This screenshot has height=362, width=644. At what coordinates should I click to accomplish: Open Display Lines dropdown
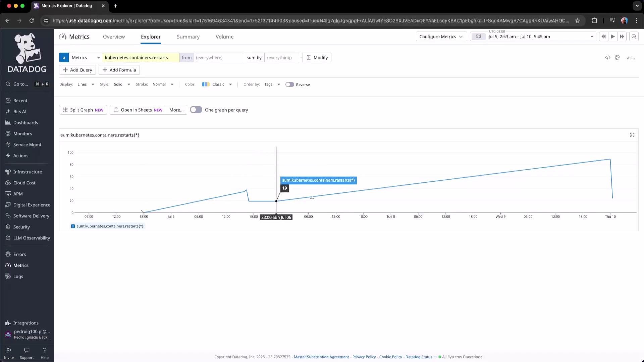pyautogui.click(x=86, y=84)
